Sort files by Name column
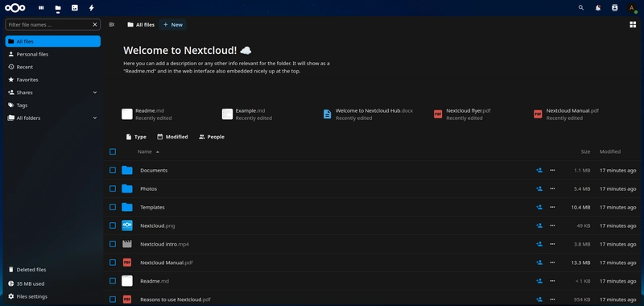Image resolution: width=644 pixels, height=306 pixels. click(148, 151)
